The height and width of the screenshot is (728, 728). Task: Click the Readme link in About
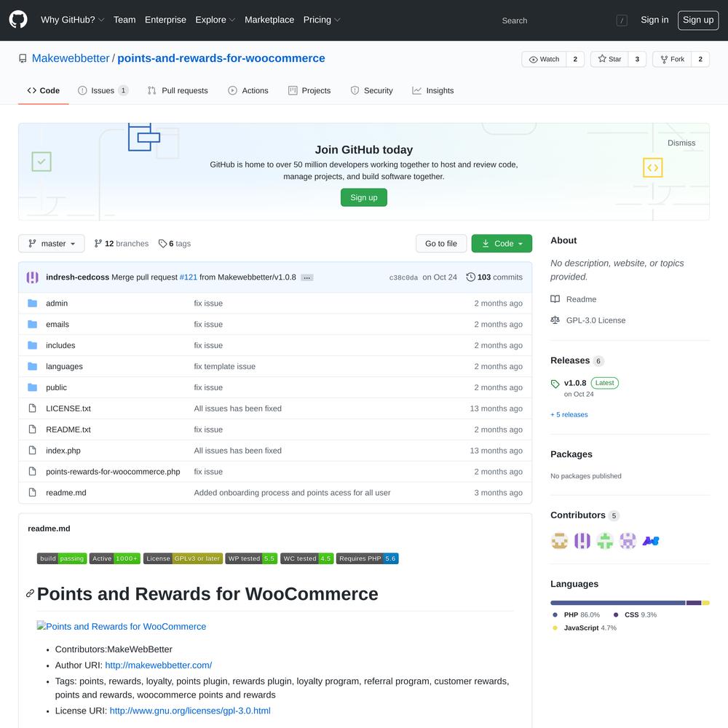(574, 299)
